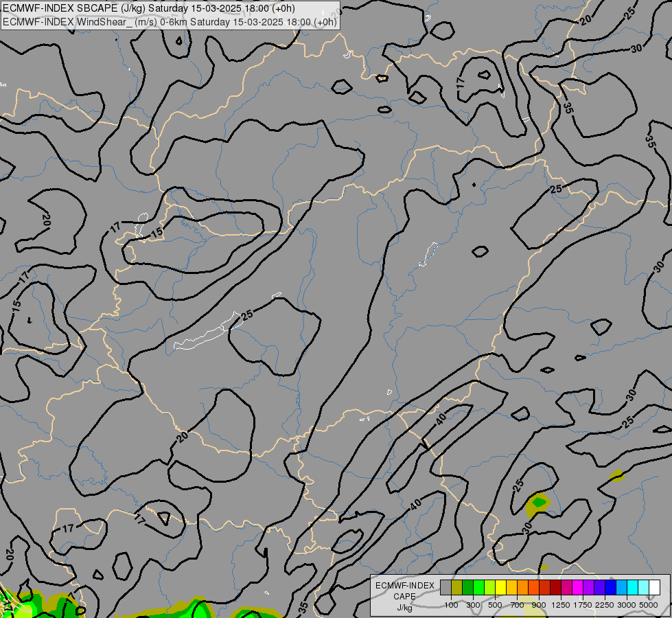Click the dark blue swatch in the CAPE legend
Image resolution: width=672 pixels, height=618 pixels.
pos(611,587)
